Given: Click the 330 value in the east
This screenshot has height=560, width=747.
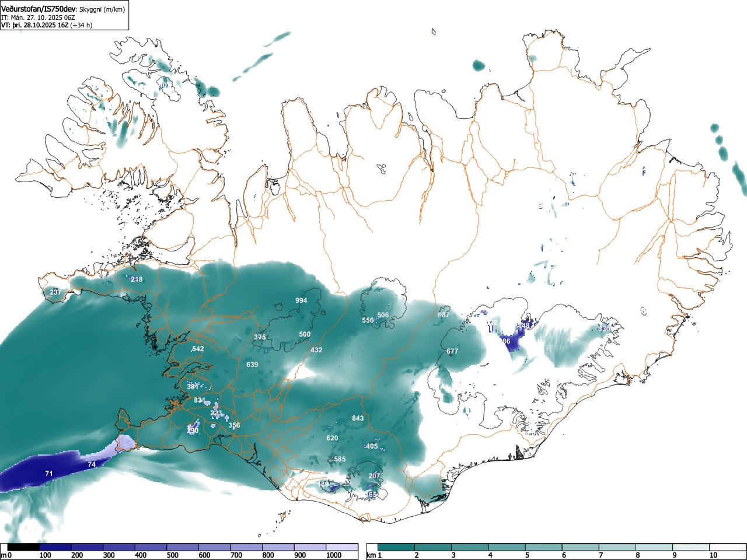Looking at the screenshot, I should coord(604,329).
